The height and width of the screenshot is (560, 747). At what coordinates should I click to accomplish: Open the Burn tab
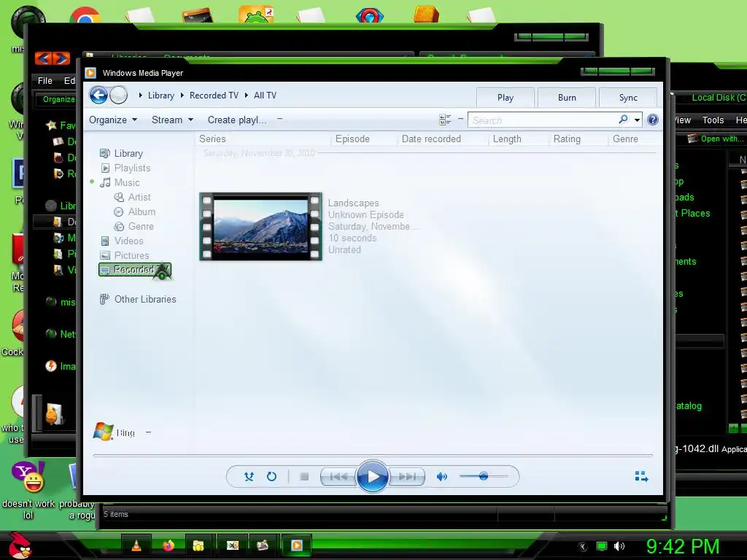[567, 98]
